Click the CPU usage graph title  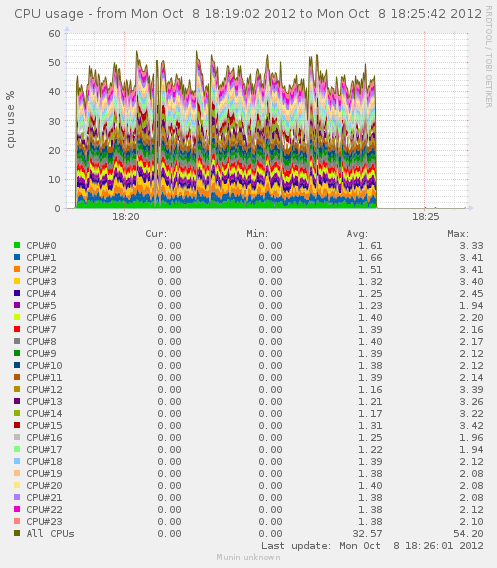pyautogui.click(x=248, y=14)
